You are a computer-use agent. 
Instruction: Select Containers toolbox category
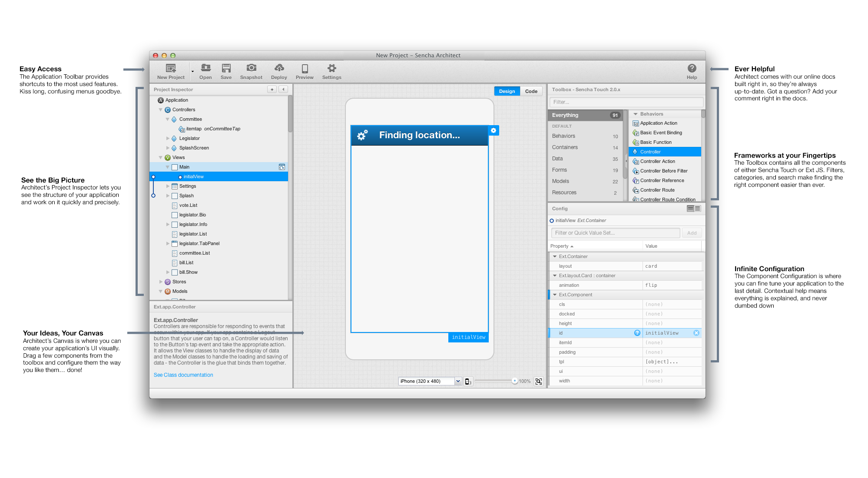point(586,147)
